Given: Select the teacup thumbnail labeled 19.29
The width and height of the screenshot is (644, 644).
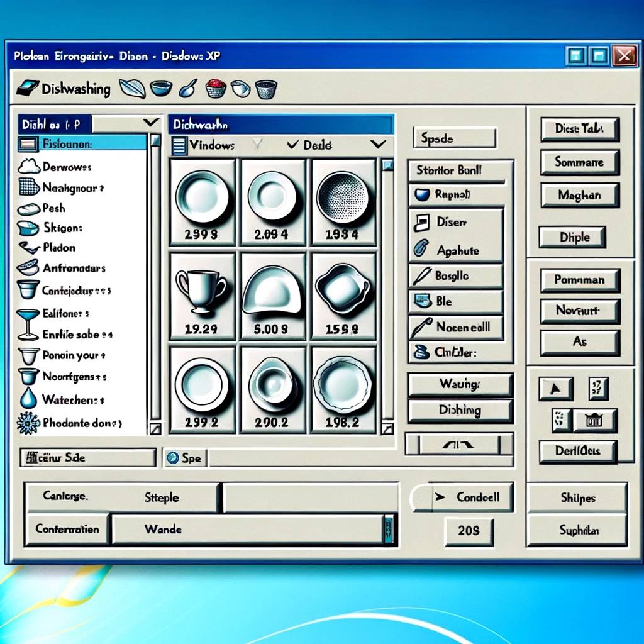Looking at the screenshot, I should (202, 297).
